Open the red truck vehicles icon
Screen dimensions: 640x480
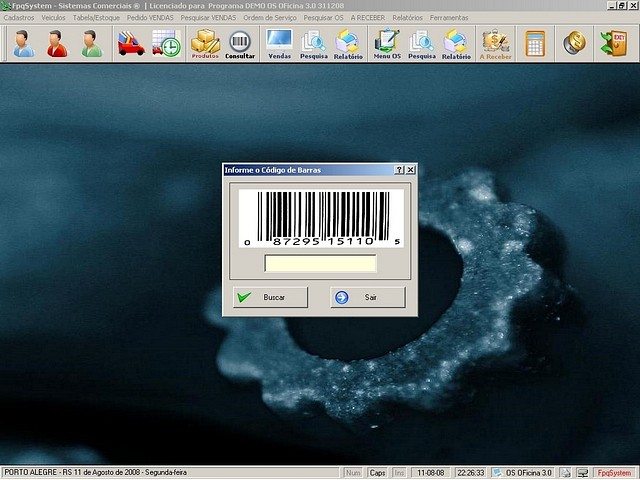pos(131,44)
